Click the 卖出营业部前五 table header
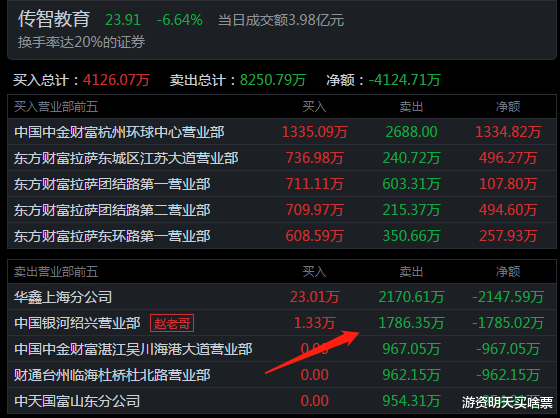This screenshot has width=560, height=418. click(x=56, y=272)
